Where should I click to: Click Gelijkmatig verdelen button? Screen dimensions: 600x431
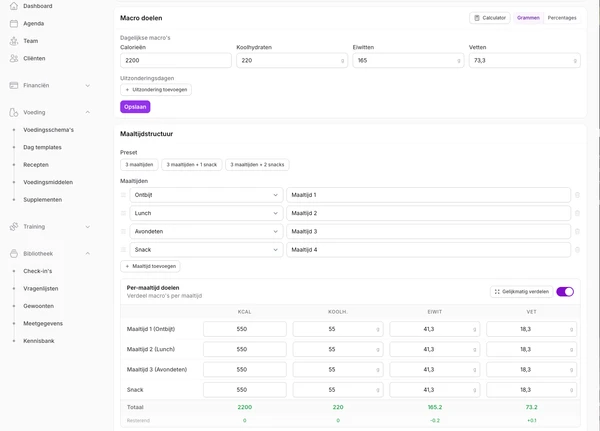(521, 292)
